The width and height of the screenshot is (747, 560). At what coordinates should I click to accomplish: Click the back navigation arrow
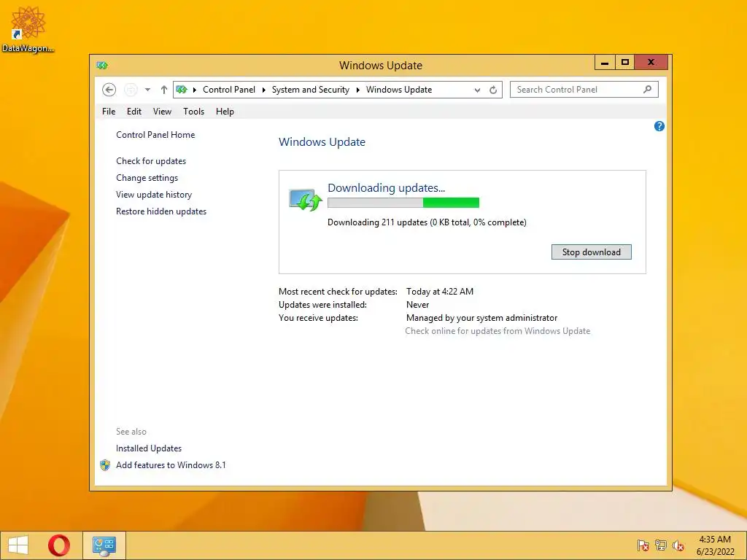pos(109,90)
